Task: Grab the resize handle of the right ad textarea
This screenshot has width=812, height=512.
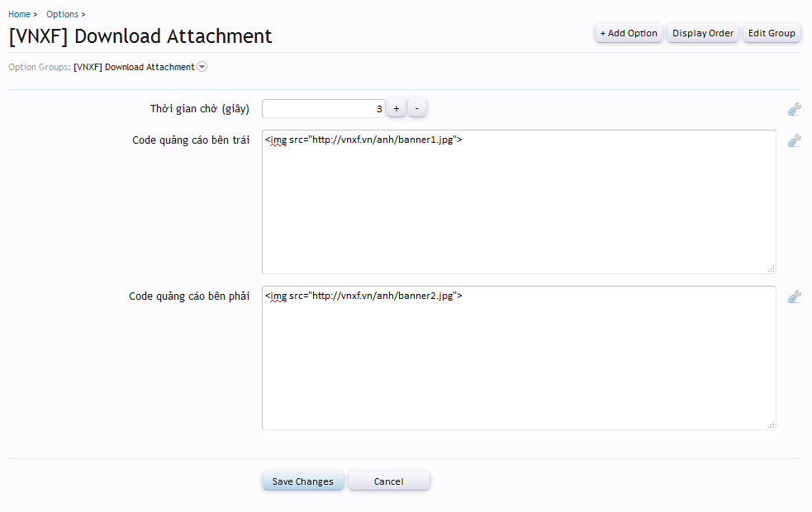Action: tap(771, 424)
